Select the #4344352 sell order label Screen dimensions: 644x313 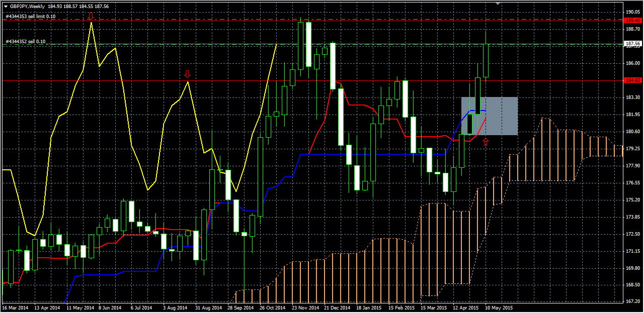(25, 41)
